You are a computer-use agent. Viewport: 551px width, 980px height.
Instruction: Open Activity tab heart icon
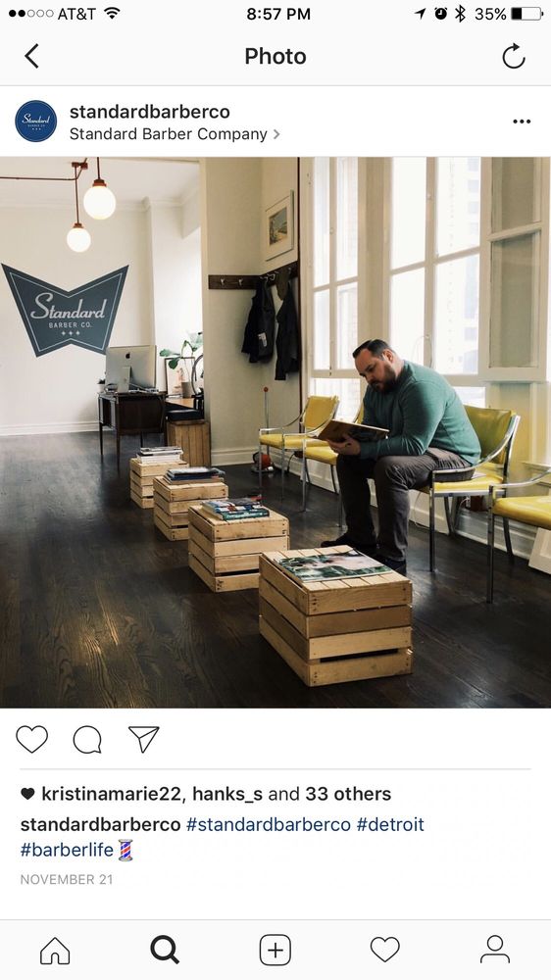(384, 950)
